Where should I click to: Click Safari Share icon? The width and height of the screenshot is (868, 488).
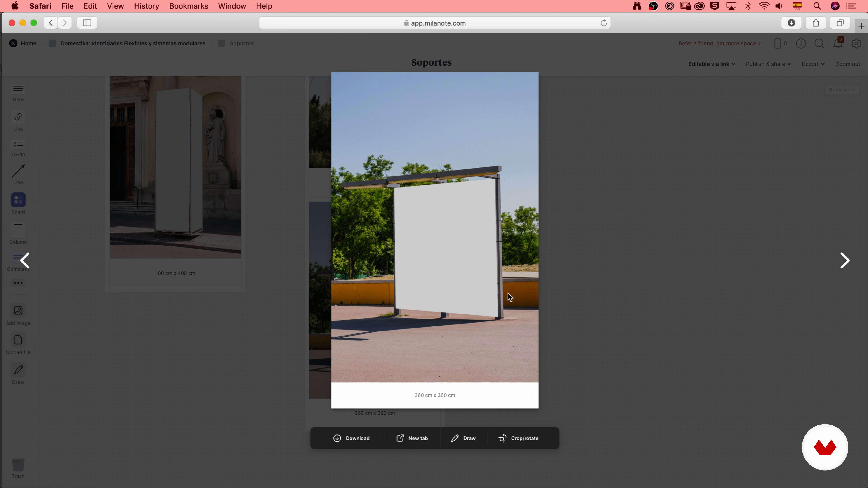tap(815, 23)
